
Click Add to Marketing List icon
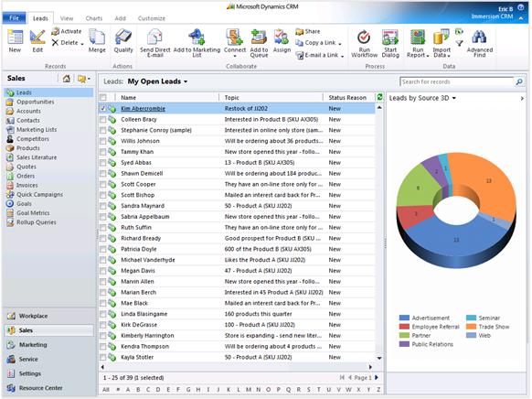pos(197,37)
